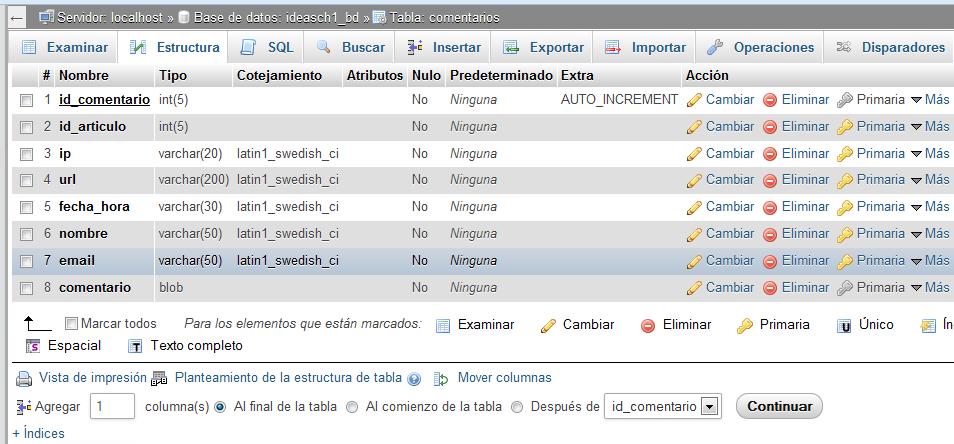Click the Eliminar red icon in bottom actions
The image size is (954, 444).
[x=648, y=326]
